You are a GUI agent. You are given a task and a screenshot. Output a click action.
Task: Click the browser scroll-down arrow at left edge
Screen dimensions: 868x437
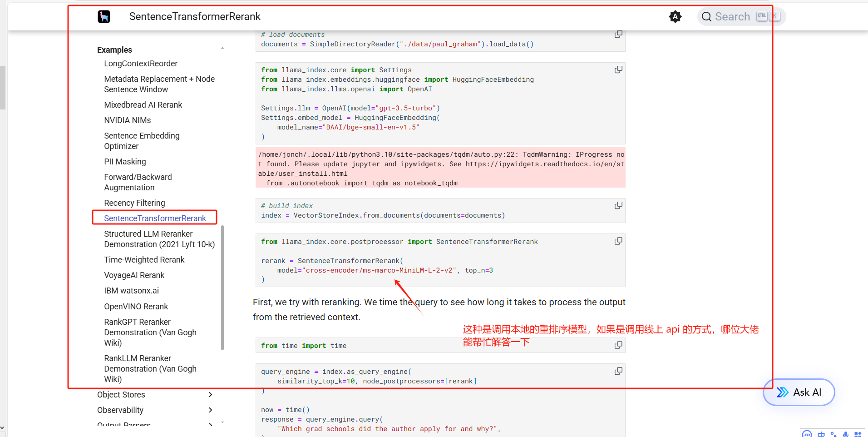tap(2, 428)
